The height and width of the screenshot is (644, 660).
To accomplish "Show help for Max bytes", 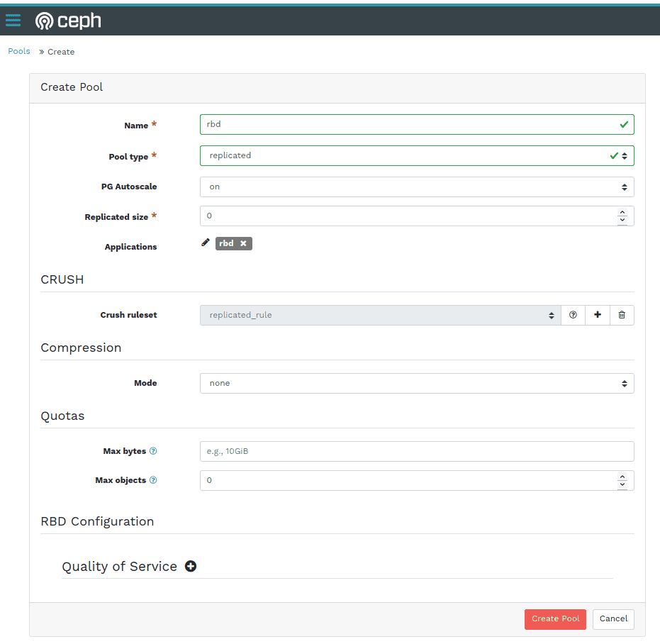I will click(153, 451).
